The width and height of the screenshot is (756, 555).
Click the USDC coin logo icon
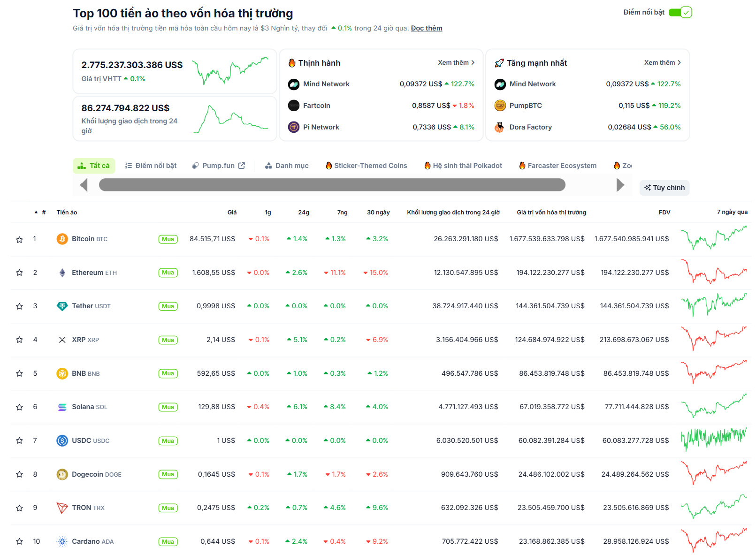pos(62,441)
